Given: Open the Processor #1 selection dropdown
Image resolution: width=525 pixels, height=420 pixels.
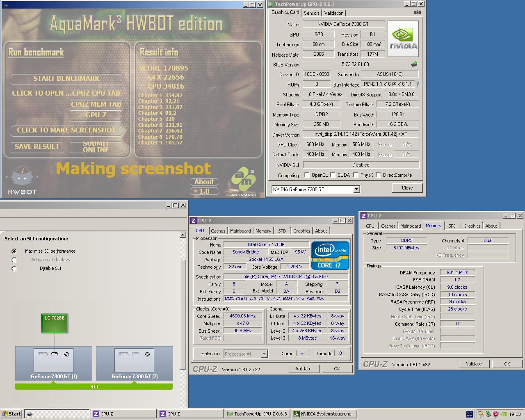Looking at the screenshot, I should point(264,354).
